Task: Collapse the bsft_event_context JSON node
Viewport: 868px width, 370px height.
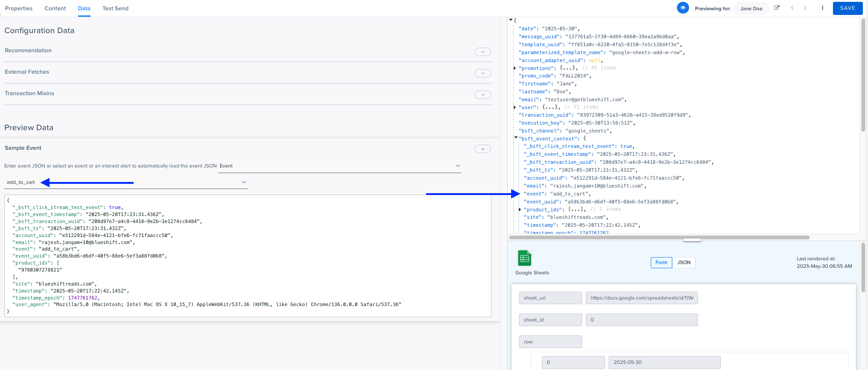Action: [x=516, y=138]
